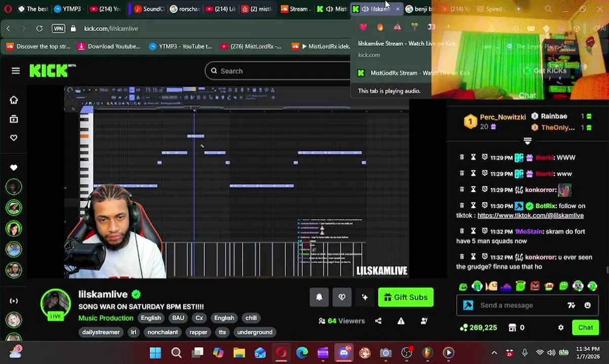Open the Windows Start menu
The image size is (609, 364).
pyautogui.click(x=155, y=352)
